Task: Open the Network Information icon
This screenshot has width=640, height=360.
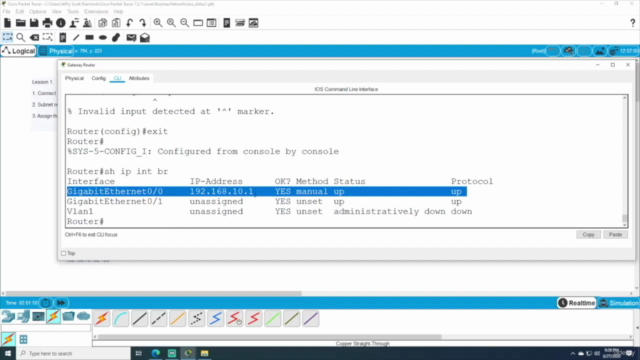Action: (x=61, y=23)
